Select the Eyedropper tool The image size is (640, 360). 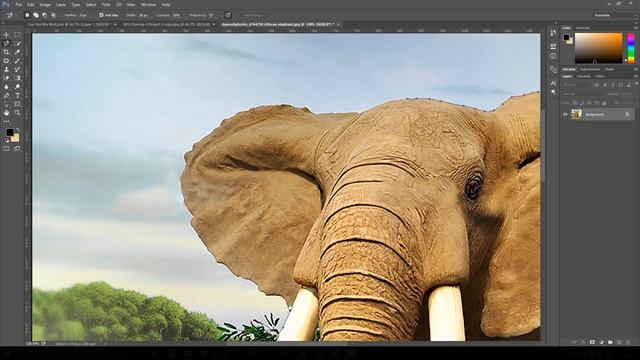click(17, 52)
